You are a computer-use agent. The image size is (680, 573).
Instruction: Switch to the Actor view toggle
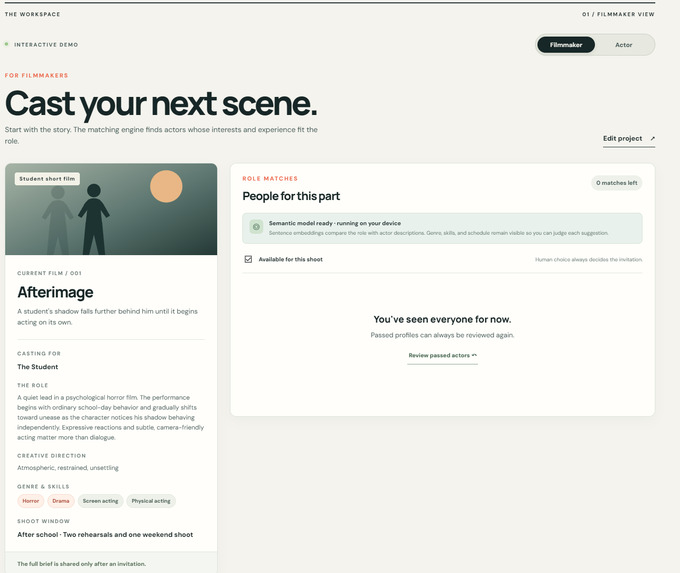[x=623, y=45]
